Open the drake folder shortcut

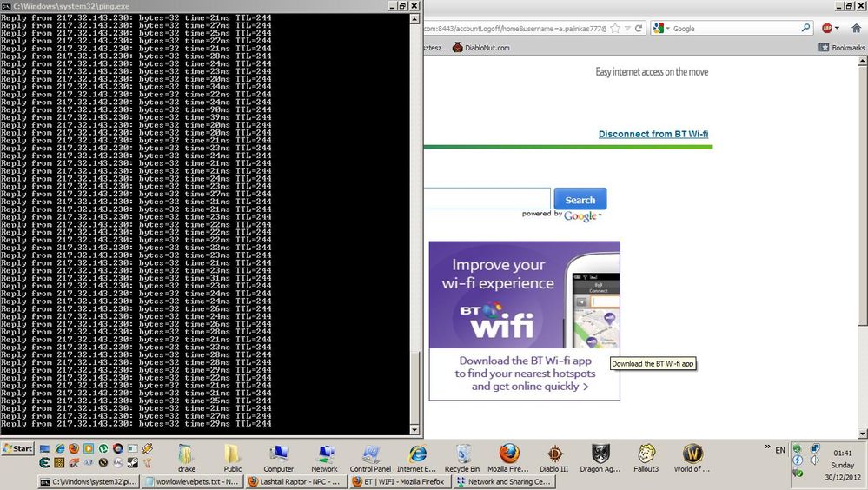tap(187, 458)
